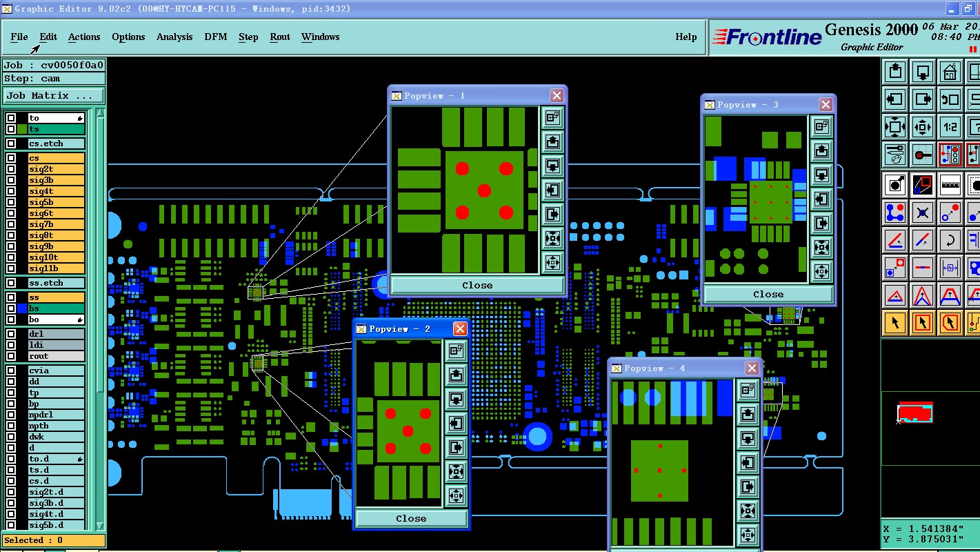The width and height of the screenshot is (980, 552).
Task: Toggle the checkbox for layer bs
Action: [11, 308]
